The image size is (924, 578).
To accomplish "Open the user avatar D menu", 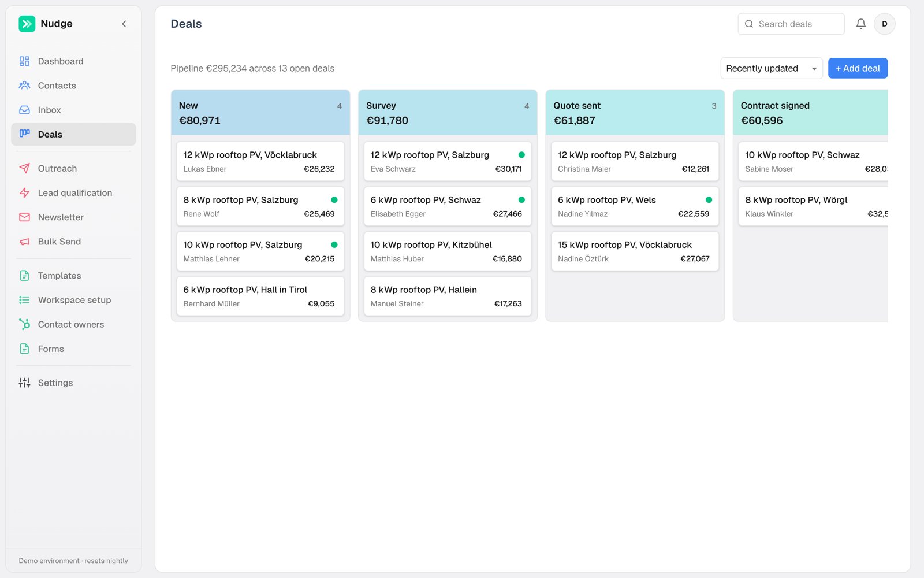I will pos(884,24).
